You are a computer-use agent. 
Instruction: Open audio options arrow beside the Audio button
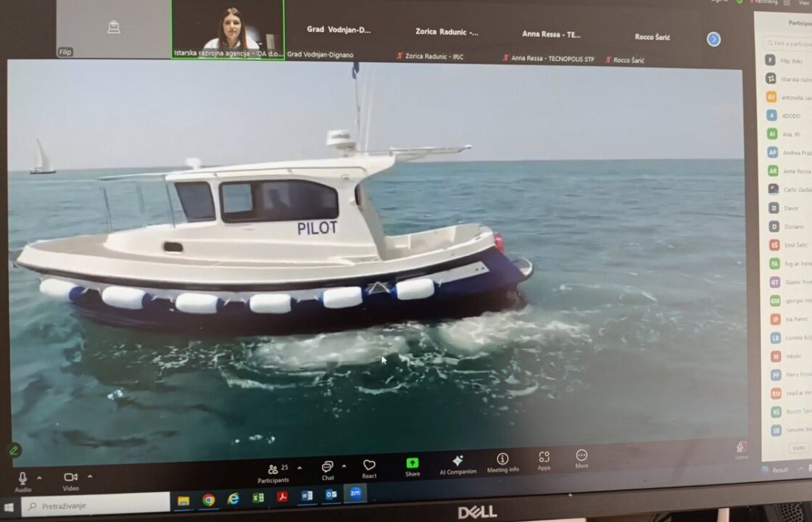[x=39, y=478]
